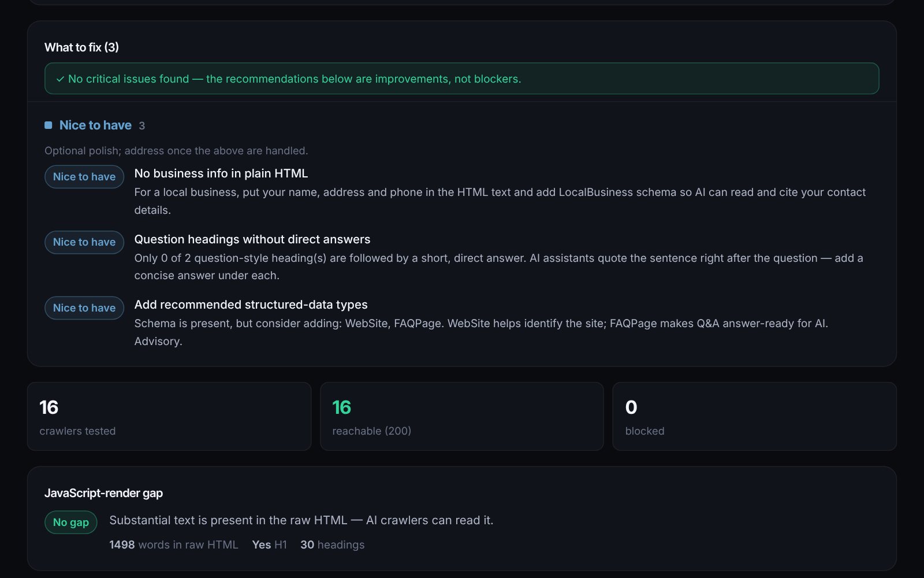Select 'No business info in plain HTML' title
Image resolution: width=924 pixels, height=578 pixels.
pyautogui.click(x=221, y=173)
